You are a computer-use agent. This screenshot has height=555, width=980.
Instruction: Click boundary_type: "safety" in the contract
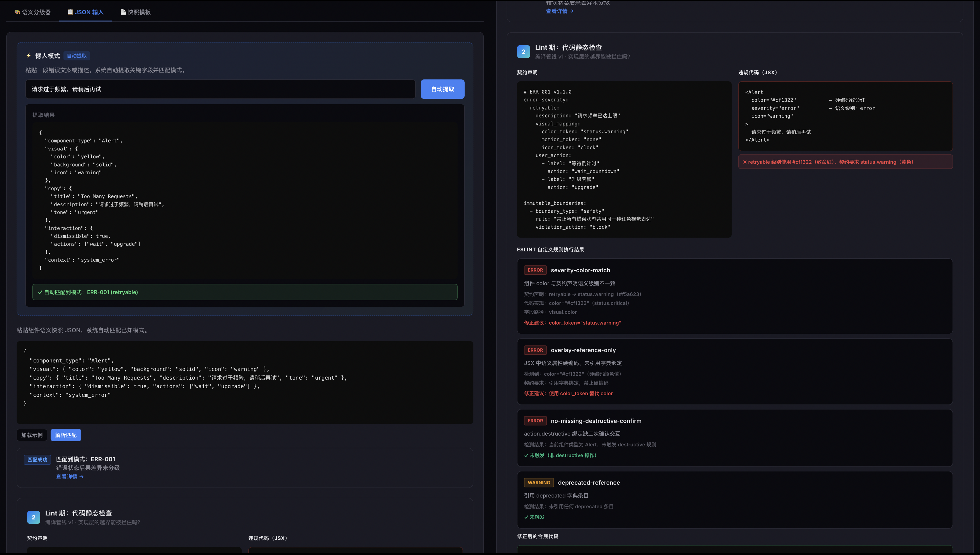[570, 211]
